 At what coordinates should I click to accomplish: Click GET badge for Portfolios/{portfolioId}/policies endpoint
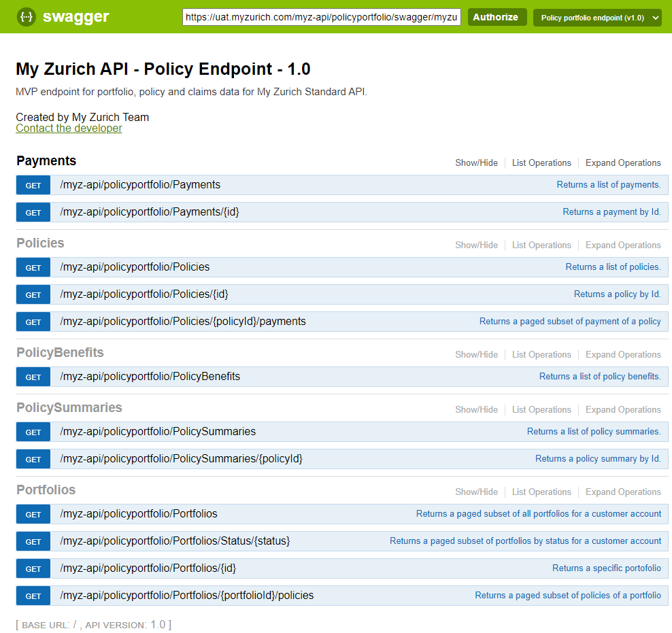(33, 596)
